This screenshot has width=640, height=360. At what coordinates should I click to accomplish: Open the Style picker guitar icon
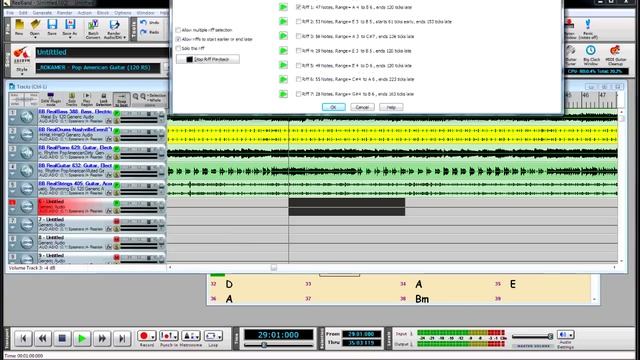(21, 53)
